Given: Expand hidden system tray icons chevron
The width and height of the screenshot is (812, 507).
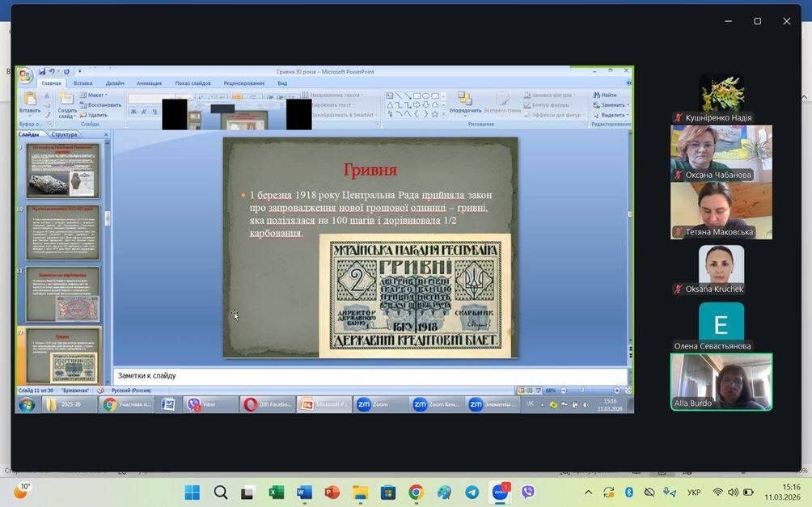Looking at the screenshot, I should [588, 492].
